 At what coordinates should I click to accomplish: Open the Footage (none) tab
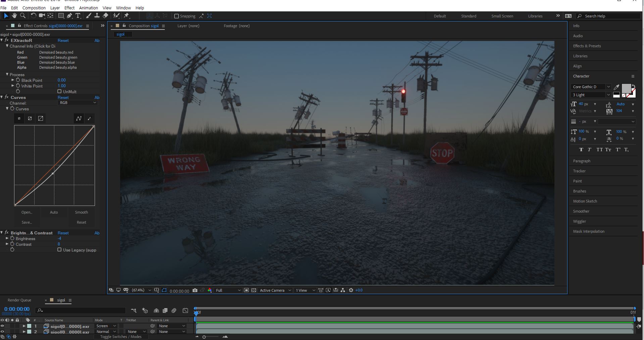237,26
